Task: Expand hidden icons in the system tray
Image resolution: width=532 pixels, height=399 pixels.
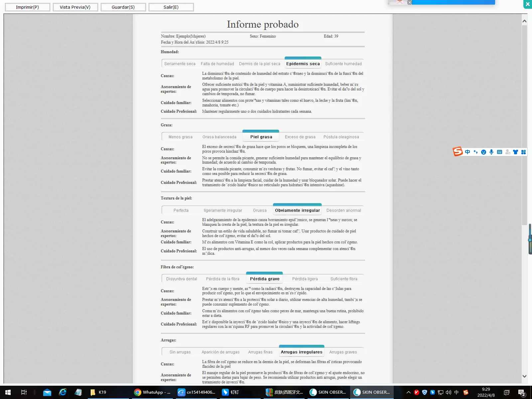Action: point(409,392)
